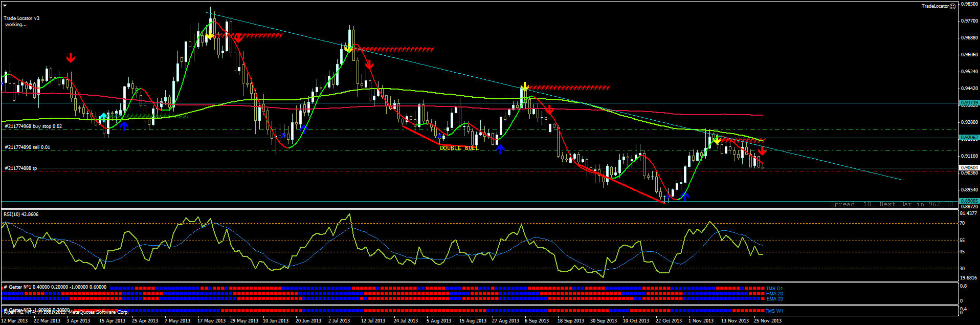The image size is (980, 325).
Task: Select the yellow down arrow at the May 2013 peak
Action: (209, 35)
